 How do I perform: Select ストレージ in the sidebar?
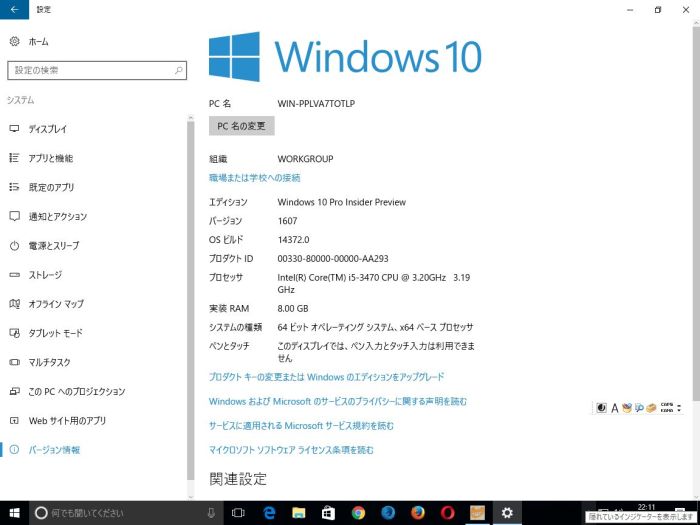[45, 275]
